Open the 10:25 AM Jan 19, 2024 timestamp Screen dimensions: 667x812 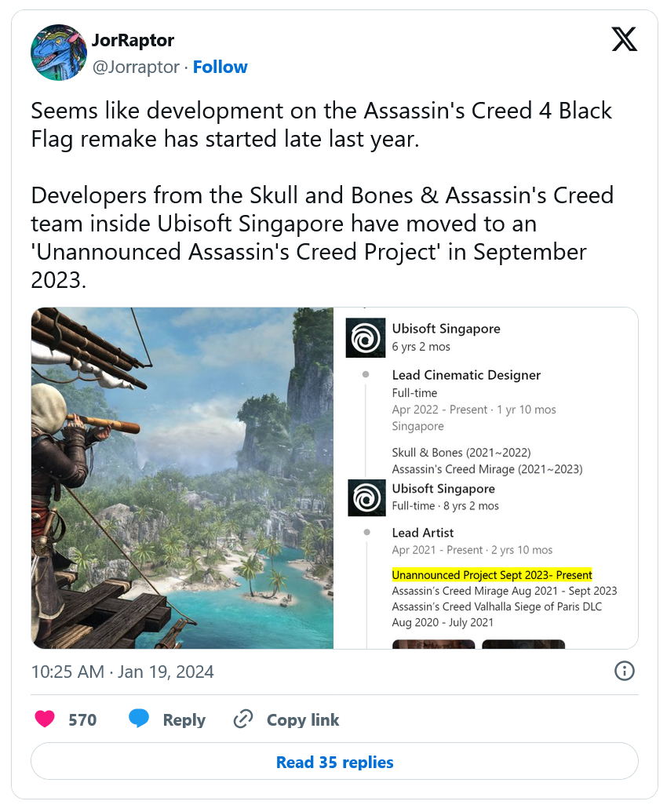coord(122,672)
